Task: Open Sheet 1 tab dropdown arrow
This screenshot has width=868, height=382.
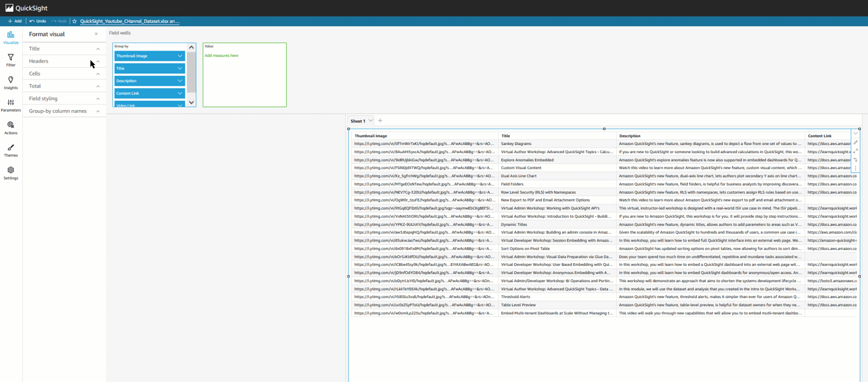Action: pyautogui.click(x=371, y=121)
